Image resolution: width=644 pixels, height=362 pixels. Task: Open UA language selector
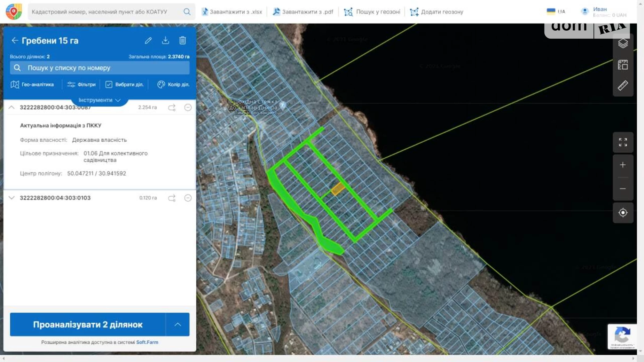pos(556,11)
